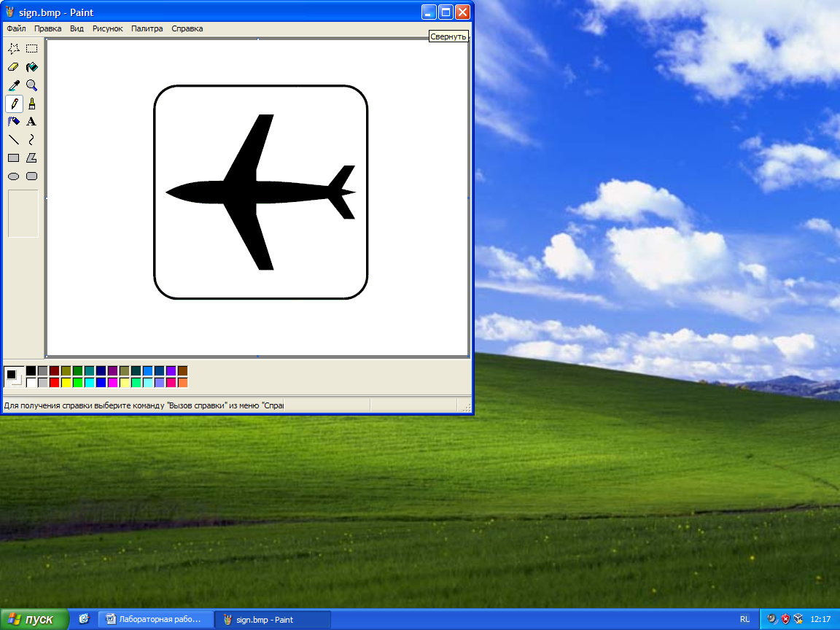Pick the hot pink color swatch
The image size is (840, 630).
(x=171, y=383)
